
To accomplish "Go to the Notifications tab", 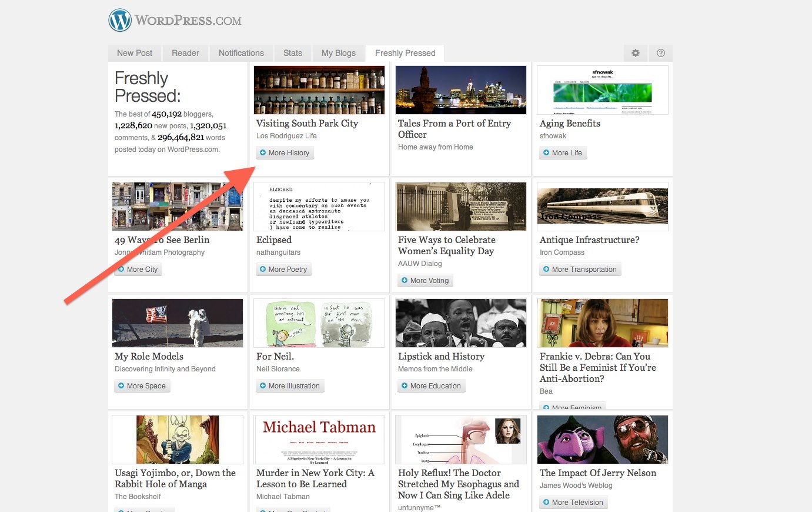I will click(x=241, y=53).
